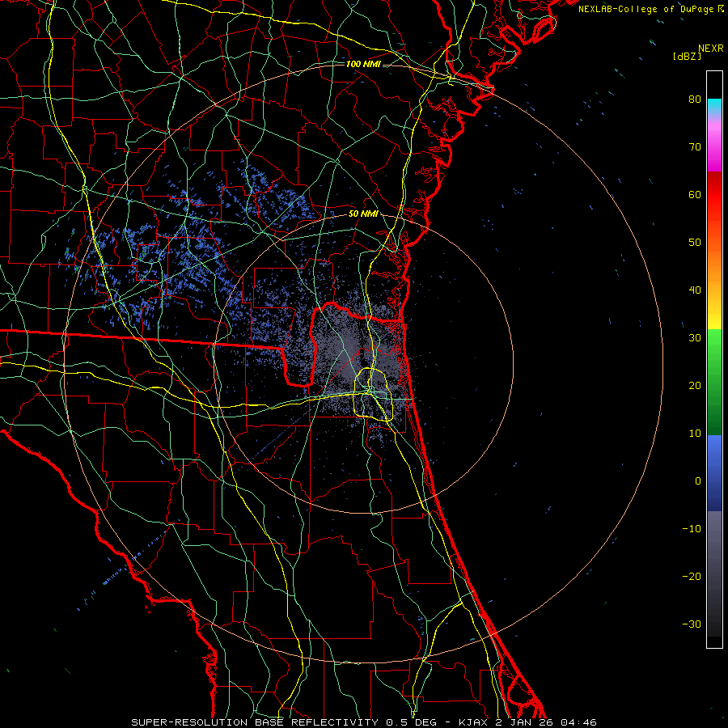Click the 40 dBZ scale value
The height and width of the screenshot is (728, 728).
tap(695, 290)
